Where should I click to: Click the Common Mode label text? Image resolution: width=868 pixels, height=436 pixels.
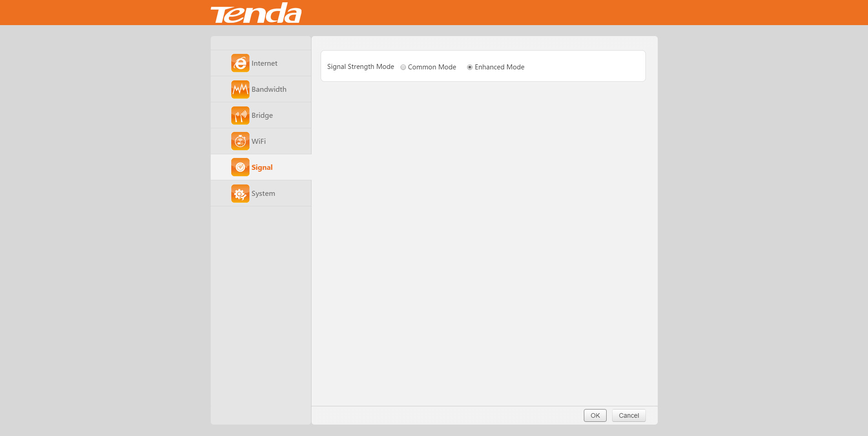click(x=432, y=67)
